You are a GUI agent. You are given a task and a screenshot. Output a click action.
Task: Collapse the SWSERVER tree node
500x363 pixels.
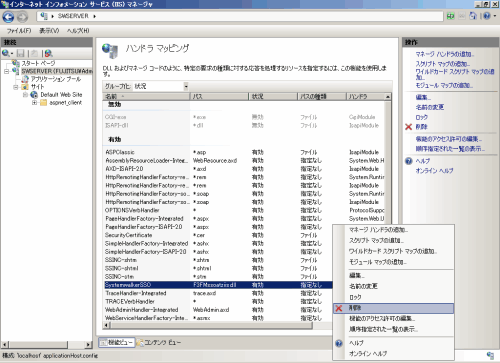click(7, 71)
